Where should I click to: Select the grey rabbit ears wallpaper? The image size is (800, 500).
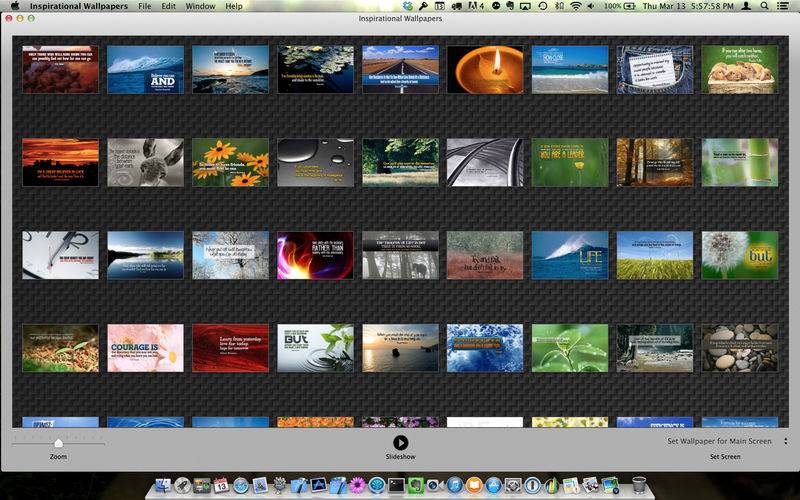145,162
